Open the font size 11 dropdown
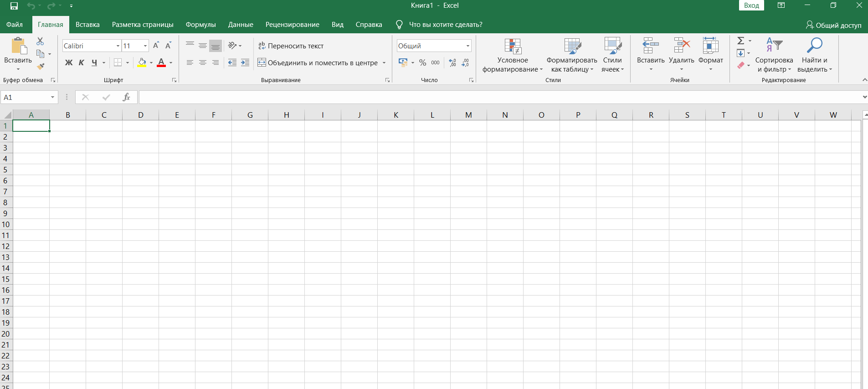 point(145,46)
